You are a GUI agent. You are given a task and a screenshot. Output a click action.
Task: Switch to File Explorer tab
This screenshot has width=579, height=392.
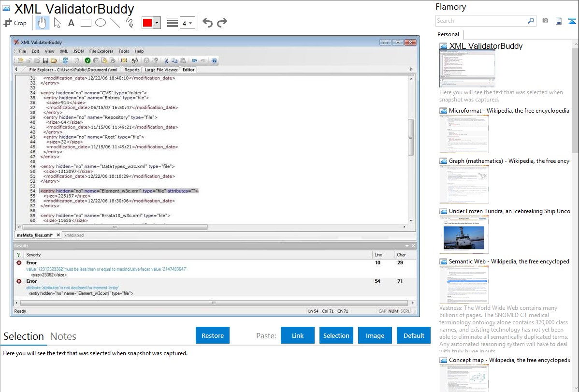pyautogui.click(x=73, y=70)
